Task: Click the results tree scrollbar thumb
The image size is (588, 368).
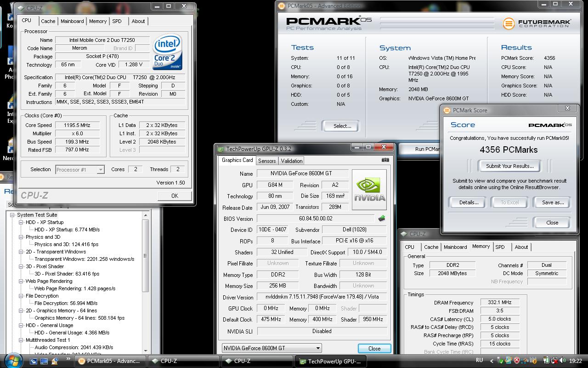Action: [146, 255]
